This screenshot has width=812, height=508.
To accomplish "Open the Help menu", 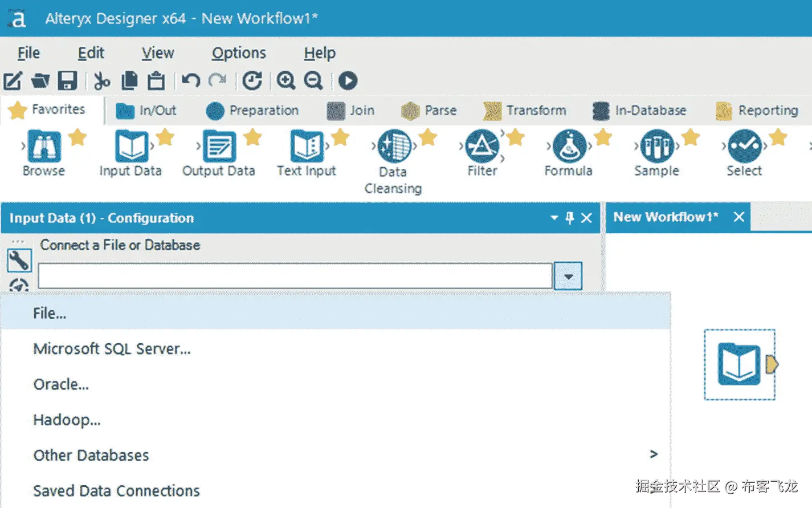I will click(320, 53).
